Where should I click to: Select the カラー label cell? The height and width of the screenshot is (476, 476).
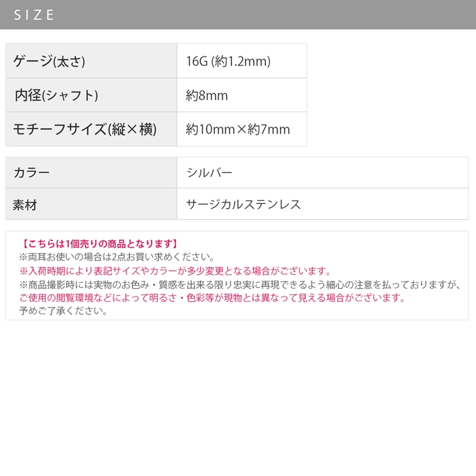31,173
